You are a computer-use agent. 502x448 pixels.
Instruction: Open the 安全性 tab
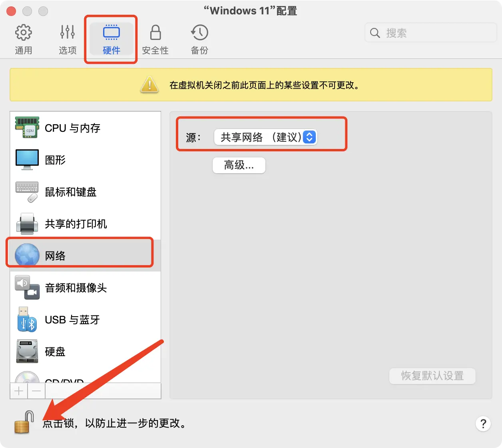(x=155, y=39)
